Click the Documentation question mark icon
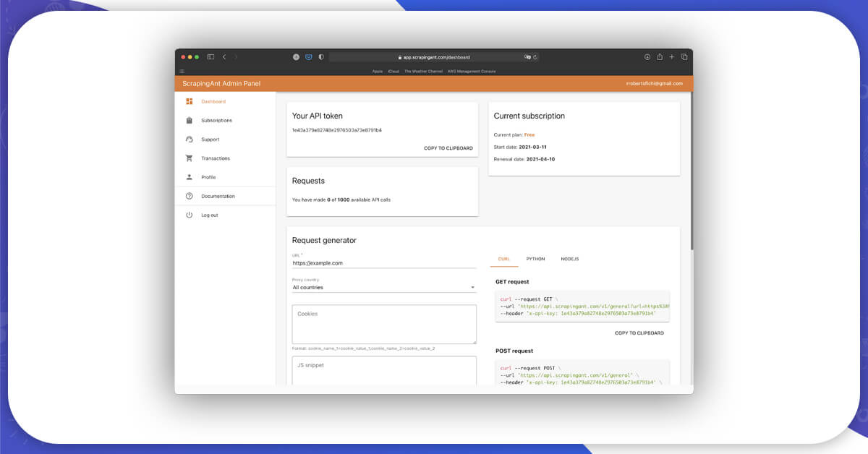868x454 pixels. tap(190, 196)
